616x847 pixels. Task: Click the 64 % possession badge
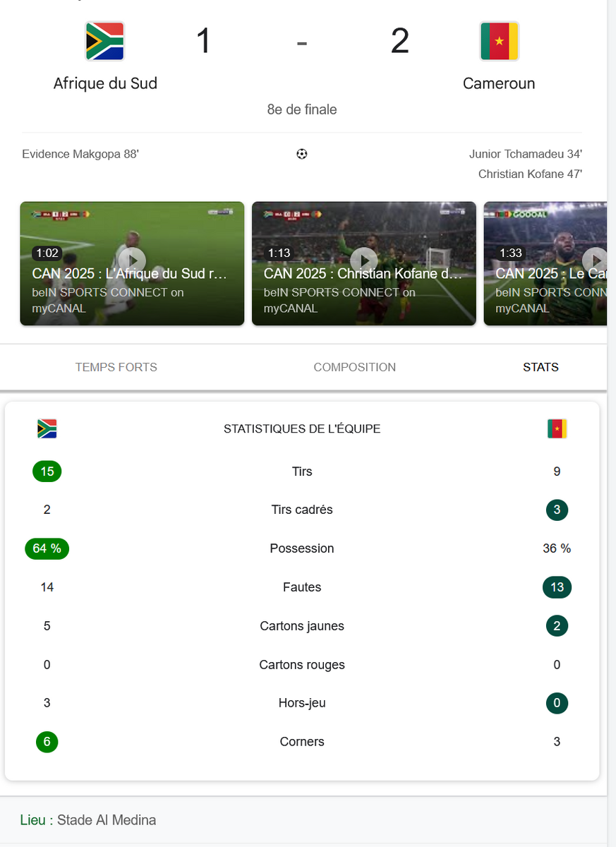click(47, 548)
